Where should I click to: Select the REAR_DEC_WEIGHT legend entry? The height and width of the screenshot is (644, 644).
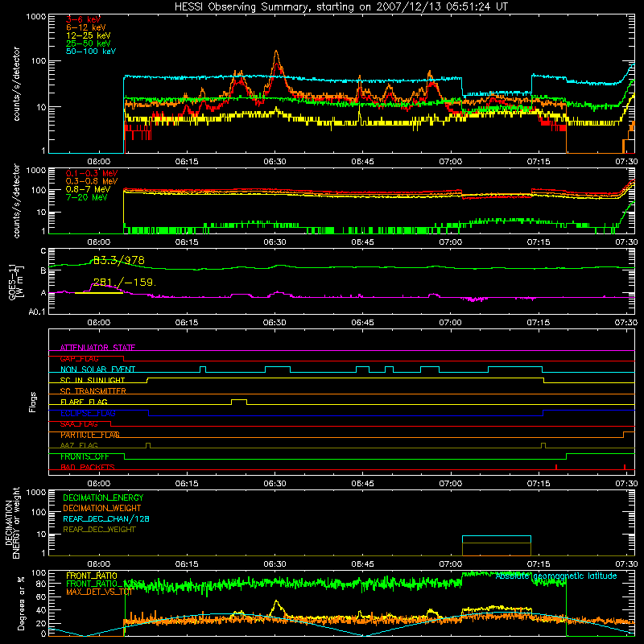pyautogui.click(x=99, y=530)
